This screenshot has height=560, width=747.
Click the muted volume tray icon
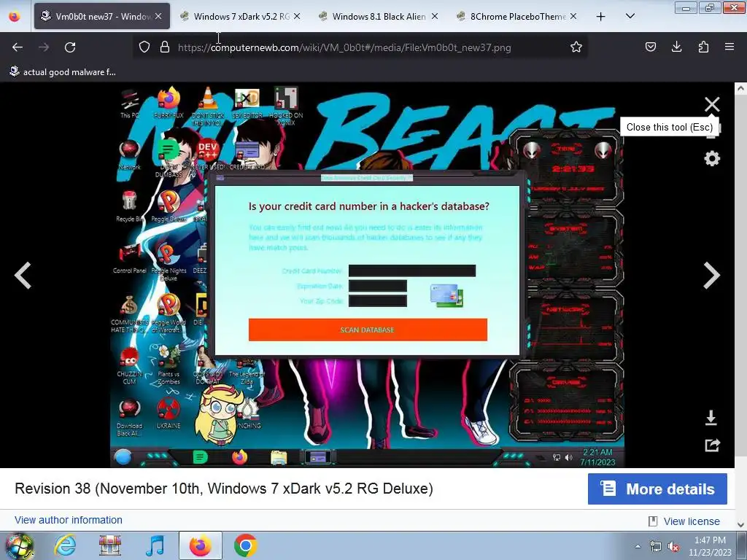pyautogui.click(x=673, y=547)
